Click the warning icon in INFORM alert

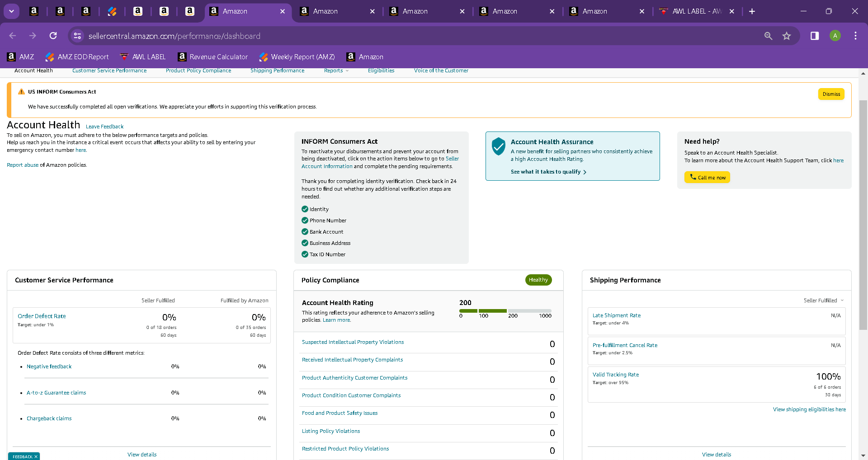pyautogui.click(x=21, y=92)
